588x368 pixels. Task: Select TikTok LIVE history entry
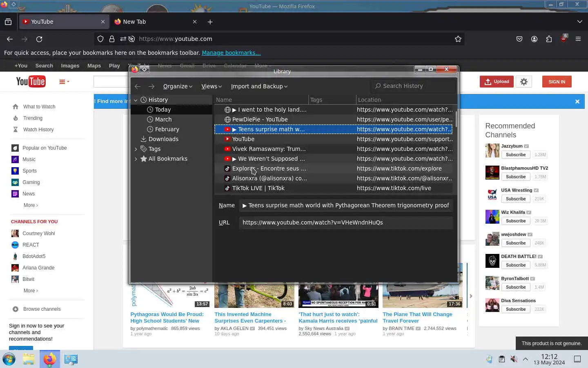(x=334, y=188)
